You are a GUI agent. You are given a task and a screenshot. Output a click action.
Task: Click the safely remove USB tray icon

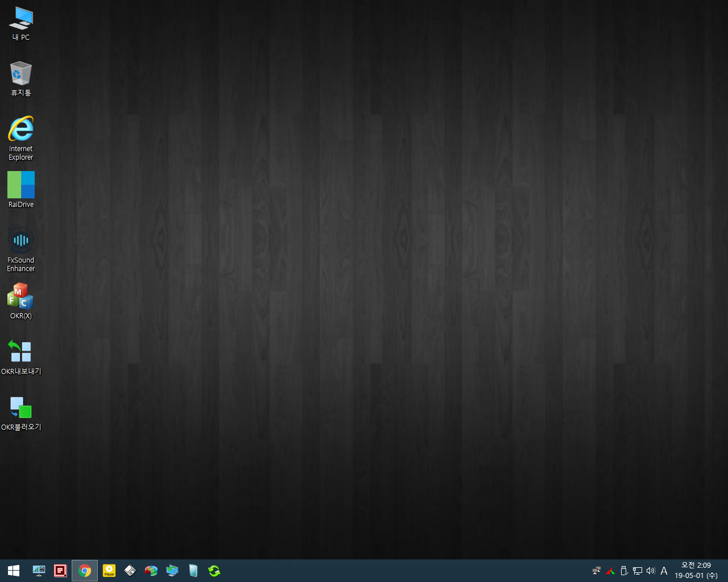(x=624, y=571)
